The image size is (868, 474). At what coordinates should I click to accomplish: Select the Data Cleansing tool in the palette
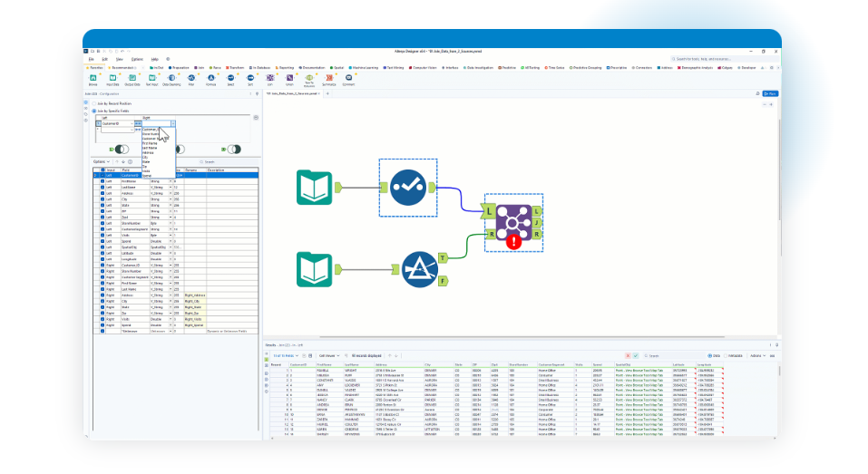click(171, 80)
